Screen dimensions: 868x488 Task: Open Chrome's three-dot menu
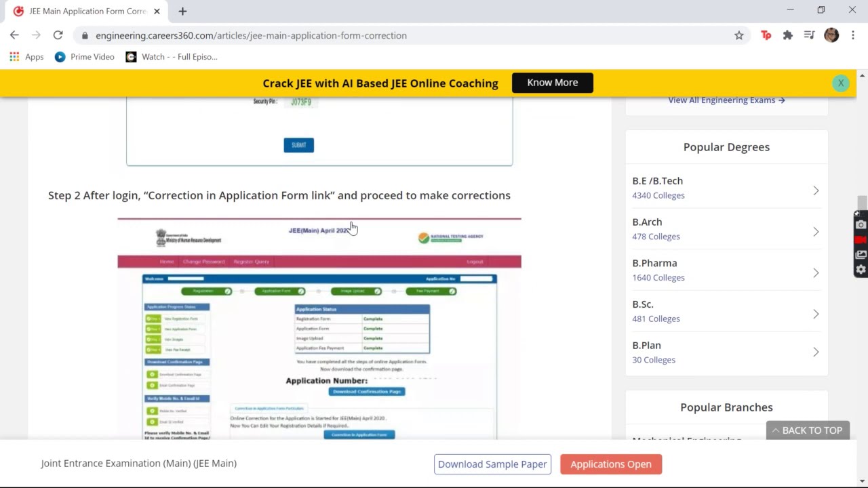point(853,35)
